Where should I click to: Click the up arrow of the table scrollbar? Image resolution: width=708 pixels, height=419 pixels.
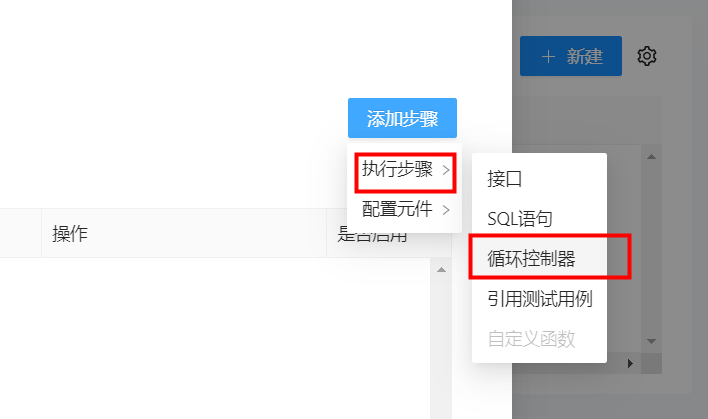click(441, 270)
